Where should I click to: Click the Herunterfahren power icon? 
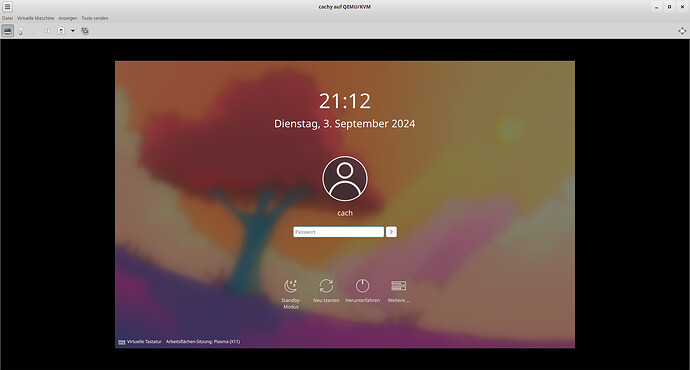point(362,286)
